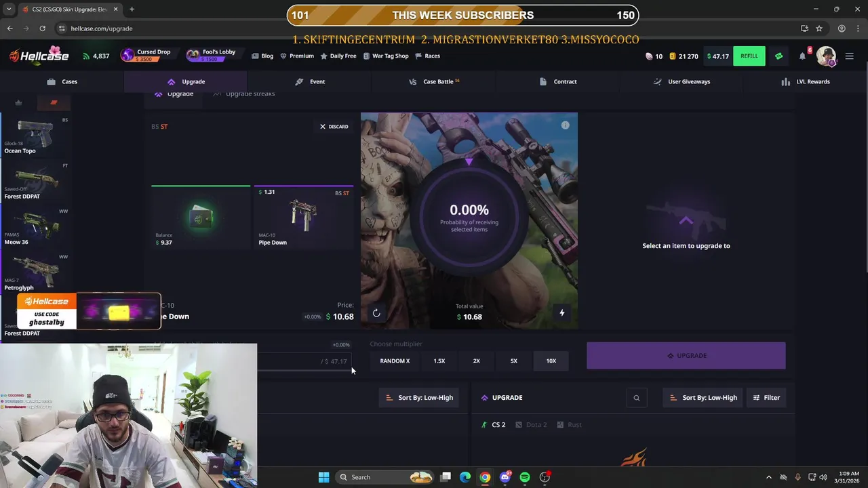Viewport: 868px width, 488px height.
Task: Open the Contract tab
Action: coord(558,81)
